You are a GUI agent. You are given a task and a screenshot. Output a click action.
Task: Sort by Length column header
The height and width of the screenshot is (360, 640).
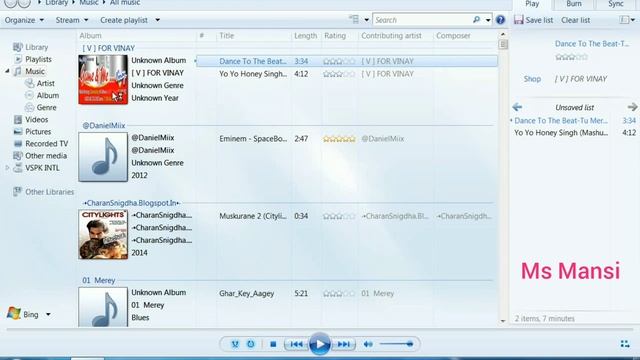tap(305, 36)
